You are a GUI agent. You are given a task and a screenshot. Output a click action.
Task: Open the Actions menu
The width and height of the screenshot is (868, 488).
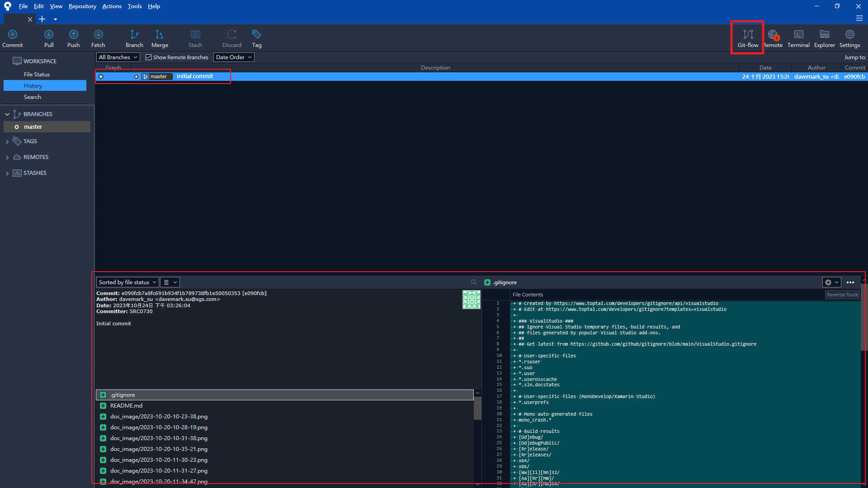pyautogui.click(x=112, y=6)
